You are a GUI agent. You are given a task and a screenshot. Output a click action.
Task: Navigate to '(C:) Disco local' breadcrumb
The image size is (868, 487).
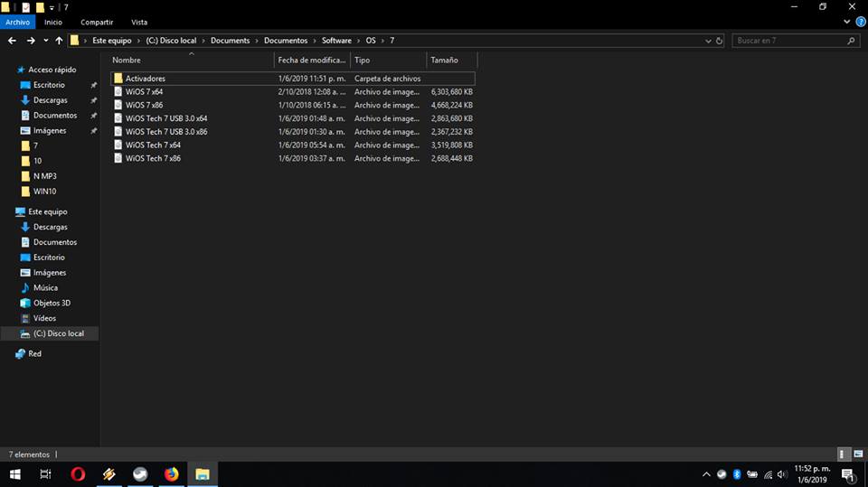[x=171, y=41]
